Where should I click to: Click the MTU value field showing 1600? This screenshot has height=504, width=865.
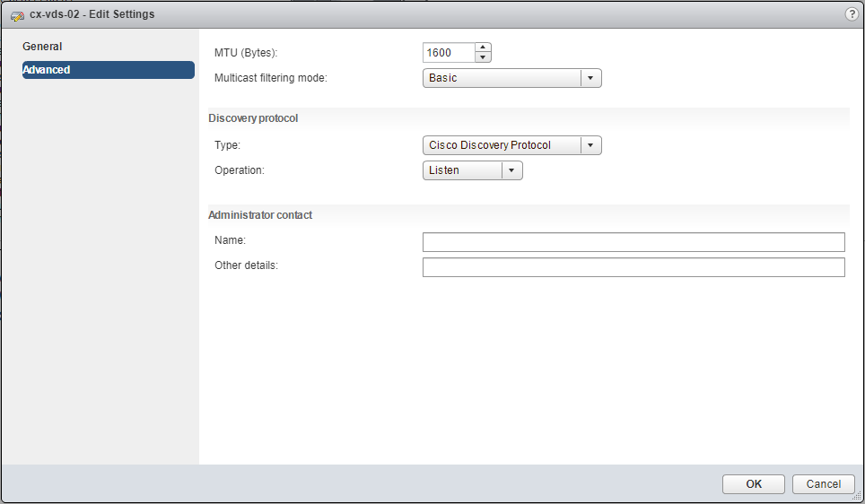coord(447,53)
